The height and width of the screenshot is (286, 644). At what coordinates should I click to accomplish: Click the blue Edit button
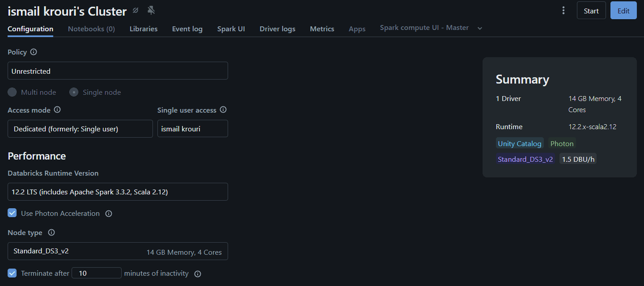(623, 11)
